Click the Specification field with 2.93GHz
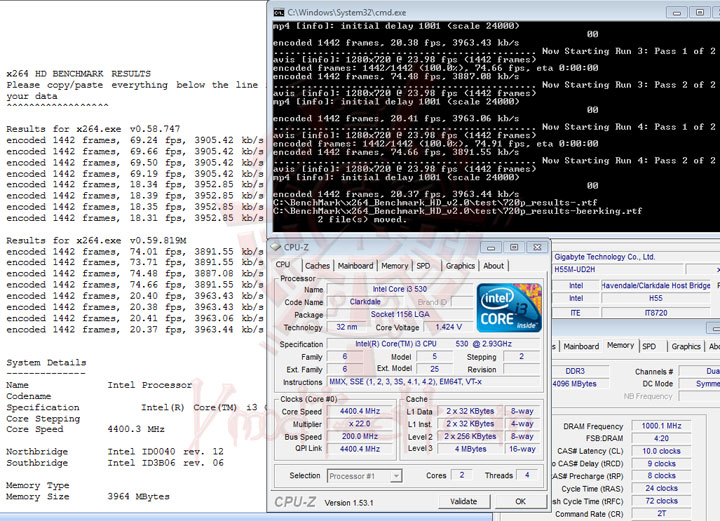The width and height of the screenshot is (720, 521). click(x=433, y=344)
